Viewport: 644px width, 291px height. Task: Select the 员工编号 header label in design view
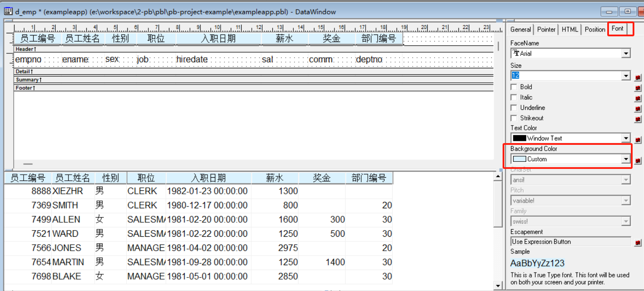[x=38, y=39]
